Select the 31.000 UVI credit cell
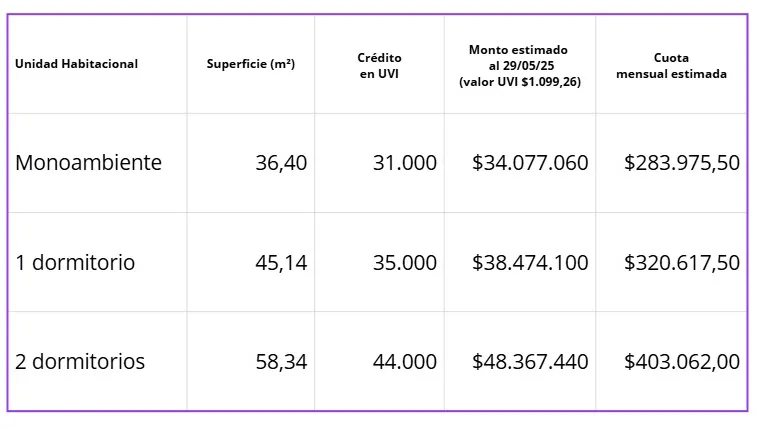The height and width of the screenshot is (428, 759). coord(404,163)
